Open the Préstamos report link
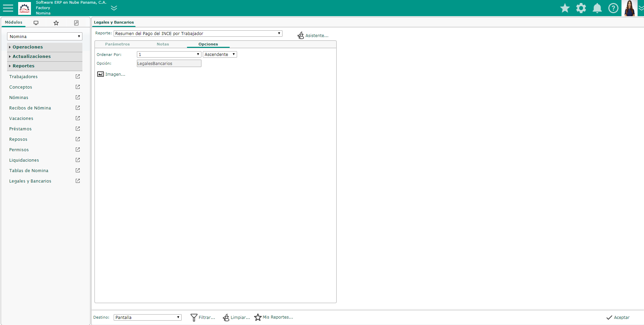This screenshot has width=644, height=325. click(x=21, y=129)
